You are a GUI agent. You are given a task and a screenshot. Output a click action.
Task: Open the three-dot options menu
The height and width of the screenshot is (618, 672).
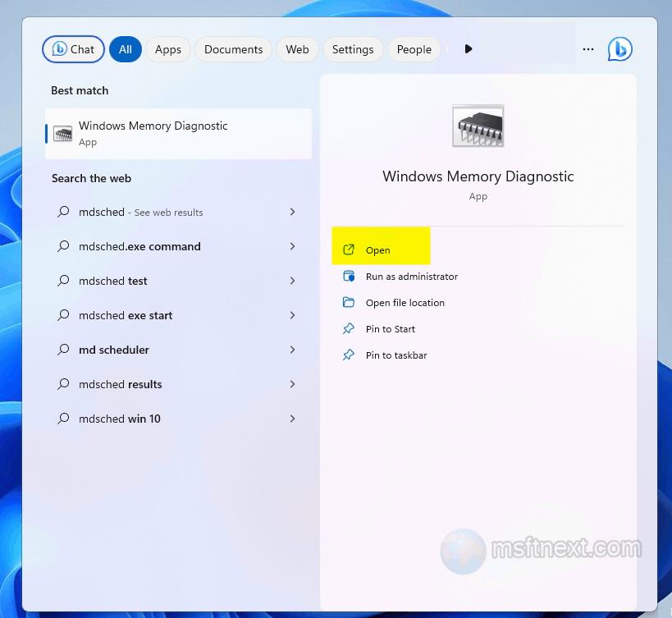tap(588, 49)
